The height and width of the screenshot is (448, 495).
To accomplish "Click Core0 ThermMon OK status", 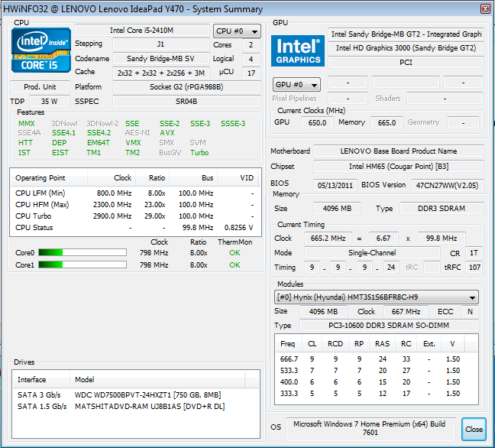I will coord(235,253).
